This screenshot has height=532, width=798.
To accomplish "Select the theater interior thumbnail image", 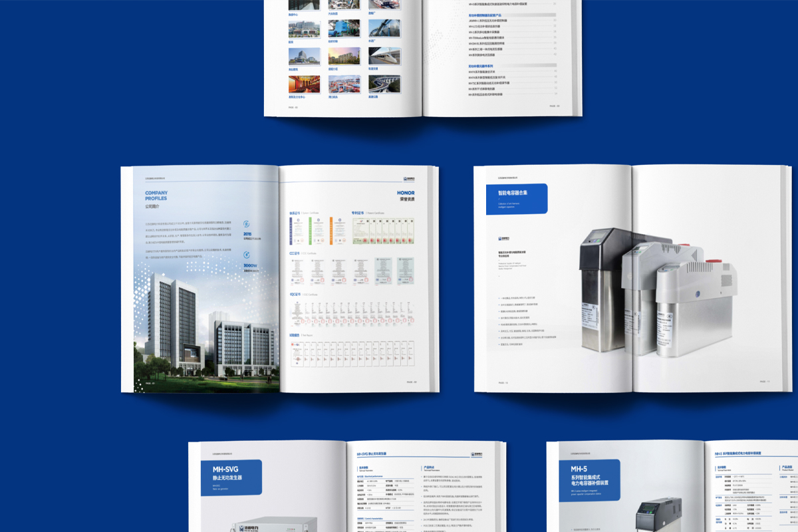I will (x=304, y=84).
